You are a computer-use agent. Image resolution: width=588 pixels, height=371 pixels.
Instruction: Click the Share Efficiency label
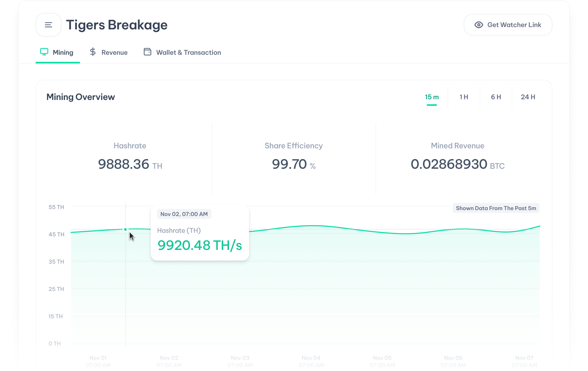point(294,146)
